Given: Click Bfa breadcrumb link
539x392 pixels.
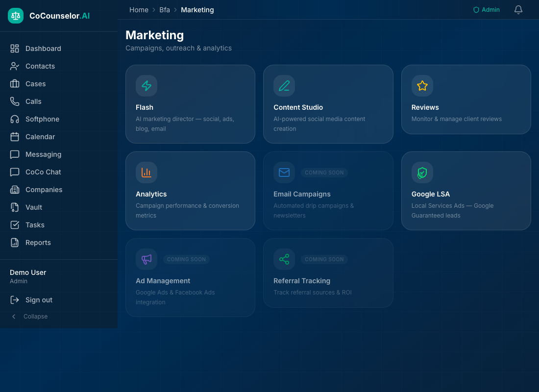Looking at the screenshot, I should point(165,10).
